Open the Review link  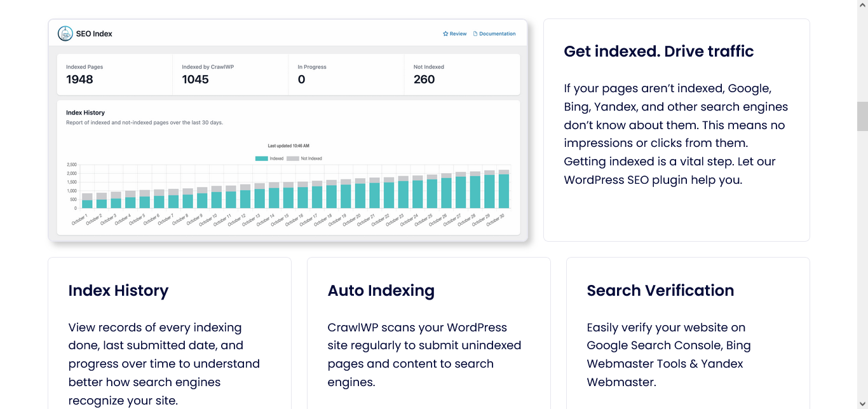(458, 34)
